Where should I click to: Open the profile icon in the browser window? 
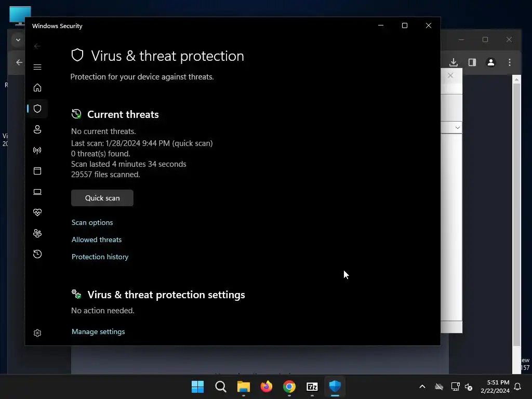491,62
